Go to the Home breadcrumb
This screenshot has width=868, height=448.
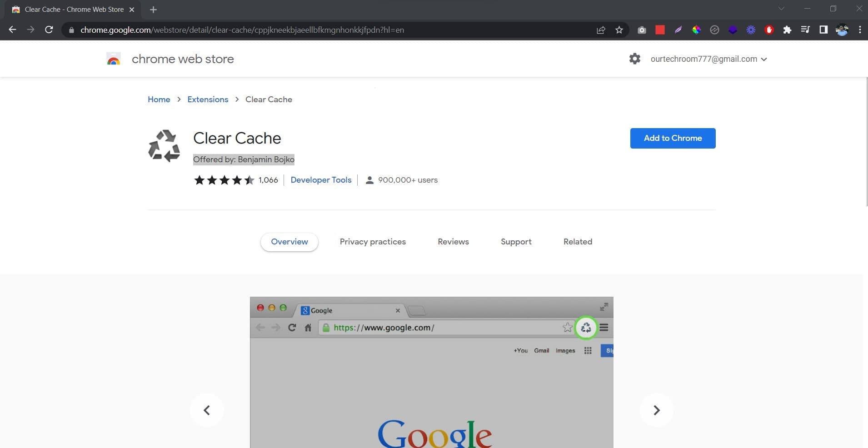(x=159, y=100)
